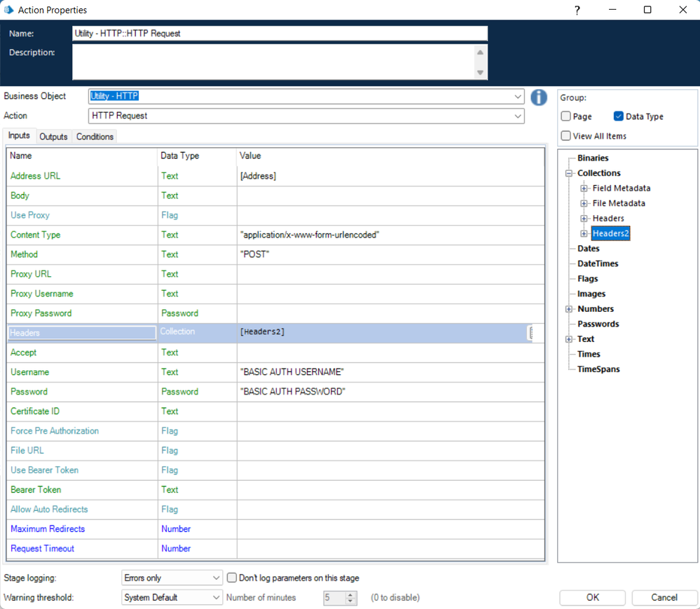The width and height of the screenshot is (700, 609).
Task: Uncheck the Data Type group checkbox
Action: pos(618,116)
